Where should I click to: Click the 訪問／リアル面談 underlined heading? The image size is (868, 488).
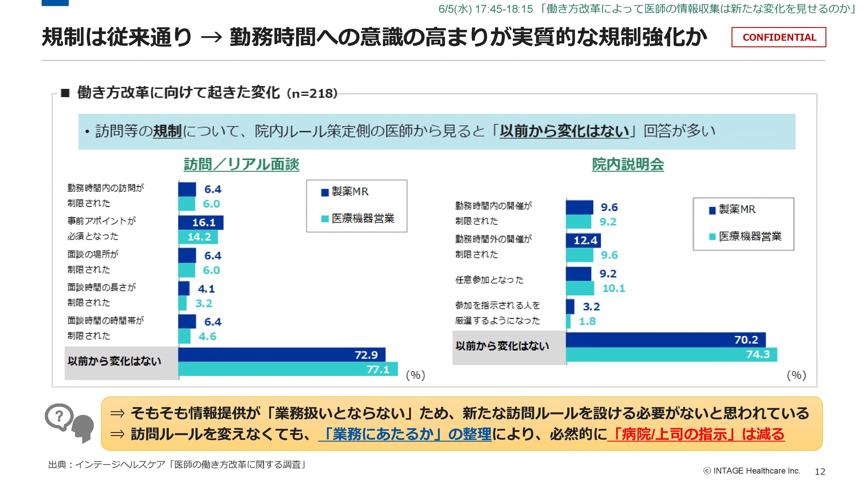pos(241,165)
